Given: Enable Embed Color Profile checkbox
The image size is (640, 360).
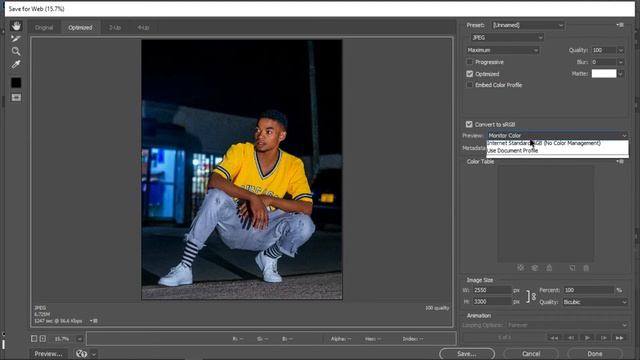Looking at the screenshot, I should [x=469, y=85].
